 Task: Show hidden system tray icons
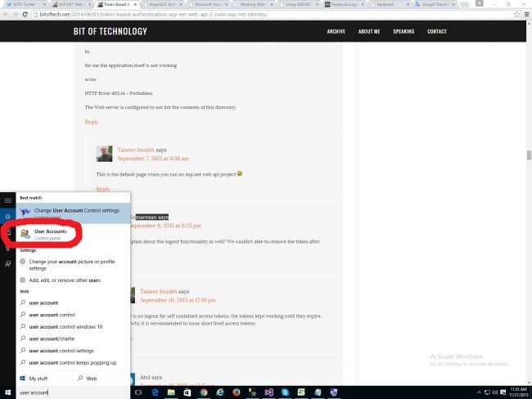coord(479,392)
